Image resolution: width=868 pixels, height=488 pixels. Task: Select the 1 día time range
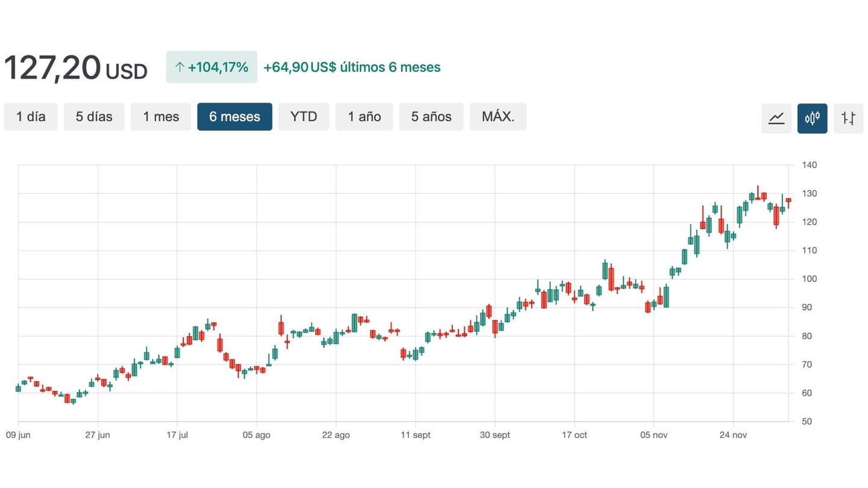[31, 117]
